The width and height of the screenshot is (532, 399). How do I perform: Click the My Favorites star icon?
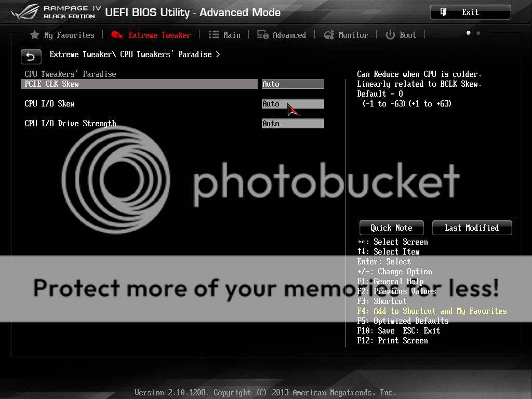tap(35, 35)
